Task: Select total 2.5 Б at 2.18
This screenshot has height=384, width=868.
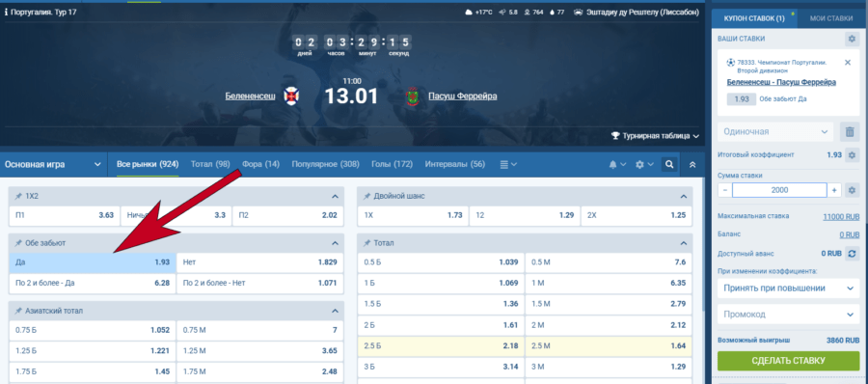Action: point(441,345)
